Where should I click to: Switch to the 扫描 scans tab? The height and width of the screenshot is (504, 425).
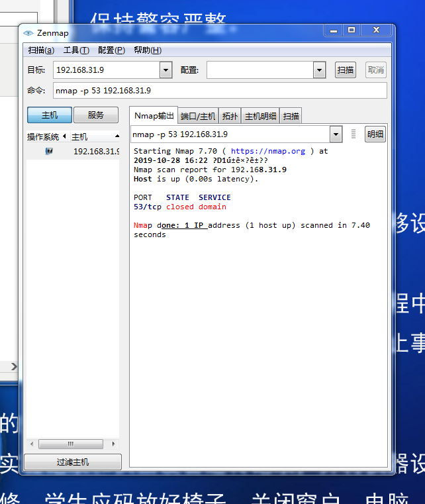pos(291,116)
